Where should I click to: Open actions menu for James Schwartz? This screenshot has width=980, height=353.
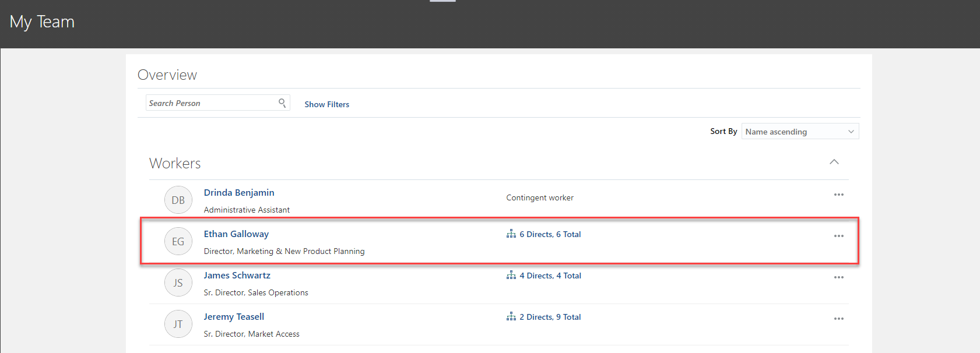pos(838,277)
